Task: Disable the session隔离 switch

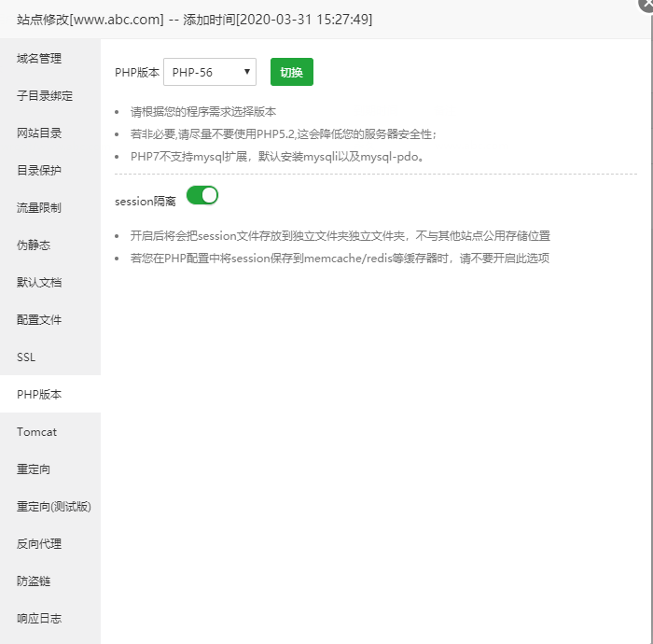Action: pyautogui.click(x=202, y=195)
